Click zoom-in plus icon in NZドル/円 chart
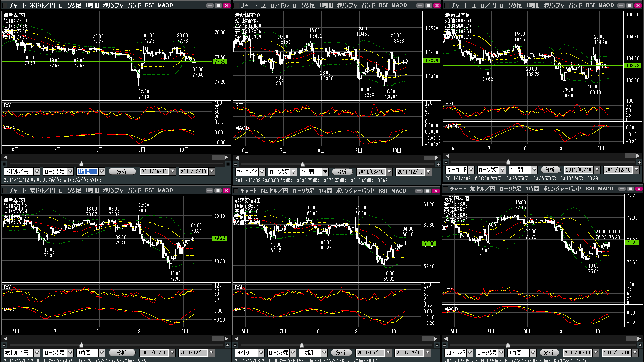The image size is (644, 362). tap(437, 345)
